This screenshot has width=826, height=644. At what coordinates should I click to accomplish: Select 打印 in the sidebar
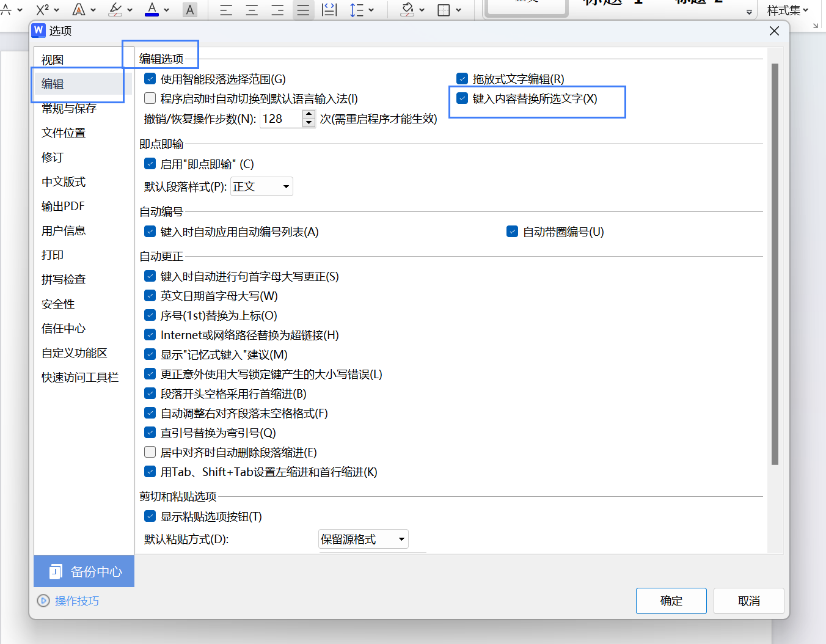point(53,255)
